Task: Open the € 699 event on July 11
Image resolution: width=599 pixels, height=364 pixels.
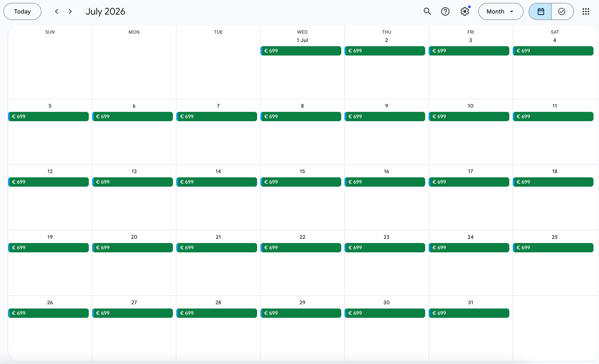Action: 553,116
